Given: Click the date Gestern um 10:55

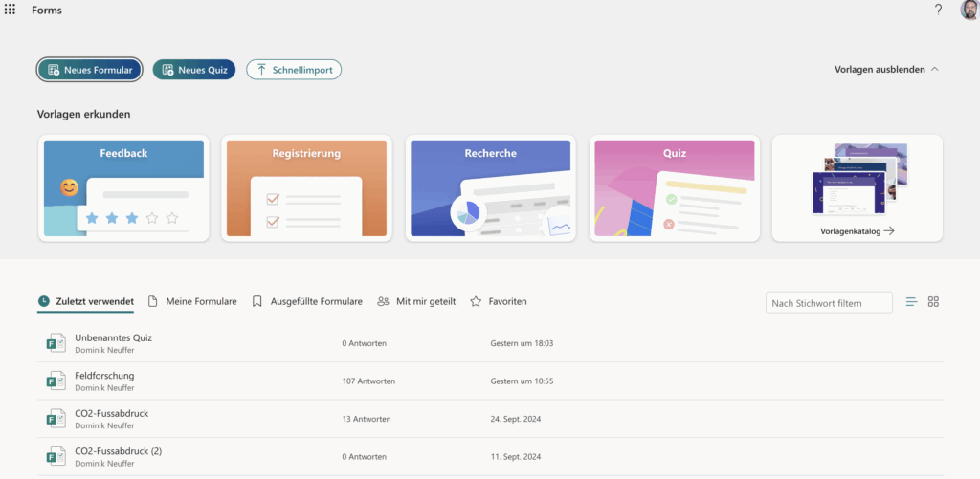Looking at the screenshot, I should point(522,381).
